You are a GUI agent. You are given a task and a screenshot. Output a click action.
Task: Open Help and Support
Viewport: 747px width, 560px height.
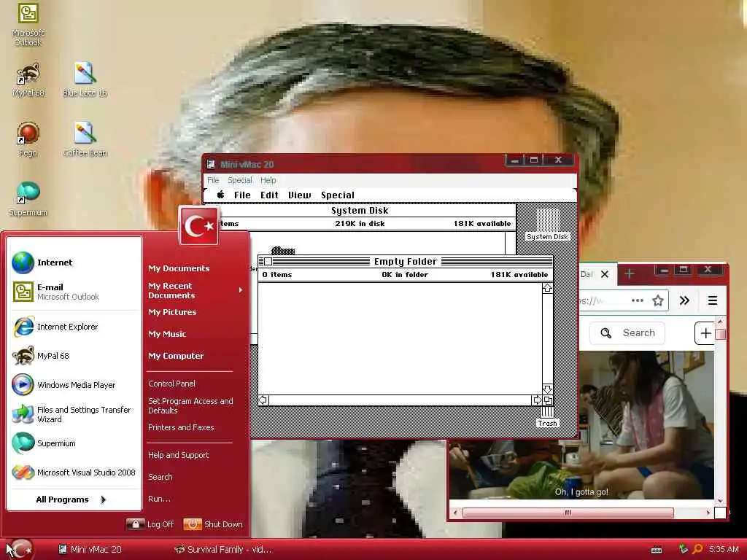(178, 455)
